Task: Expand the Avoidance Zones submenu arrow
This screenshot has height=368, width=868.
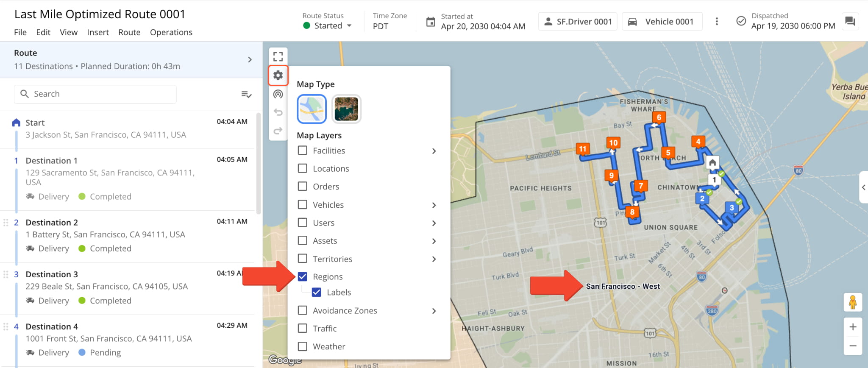Action: [x=434, y=311]
